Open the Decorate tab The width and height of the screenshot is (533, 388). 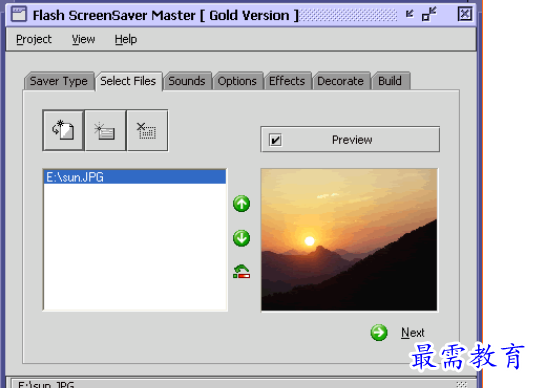[x=341, y=81]
